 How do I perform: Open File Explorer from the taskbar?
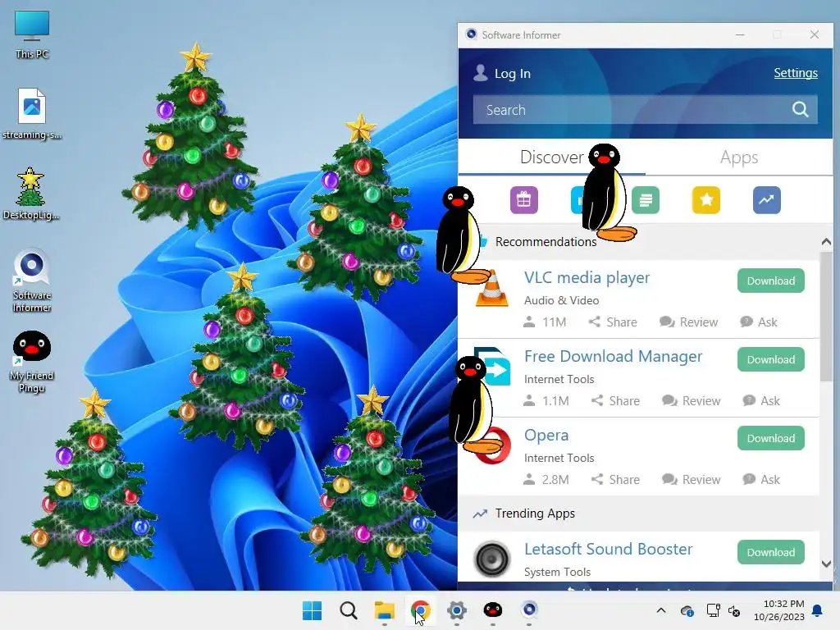pos(384,610)
